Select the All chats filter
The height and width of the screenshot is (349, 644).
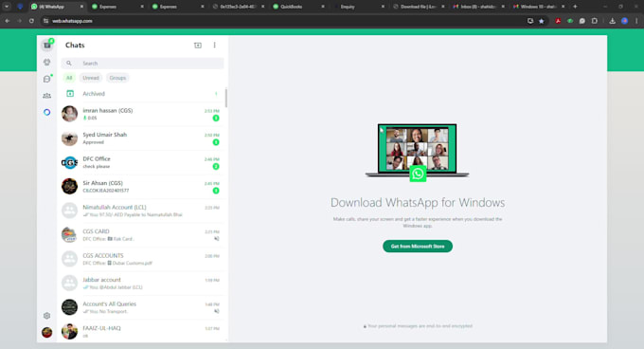pos(69,78)
